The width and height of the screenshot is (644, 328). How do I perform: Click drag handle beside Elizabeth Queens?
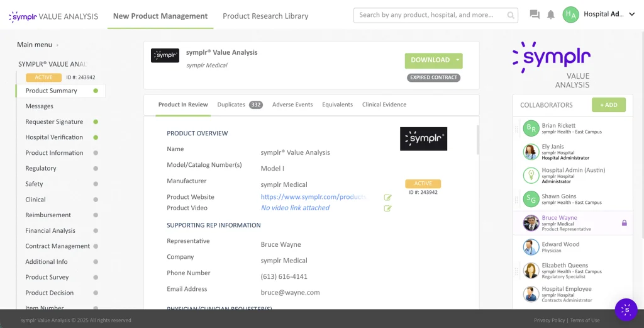[x=517, y=271]
